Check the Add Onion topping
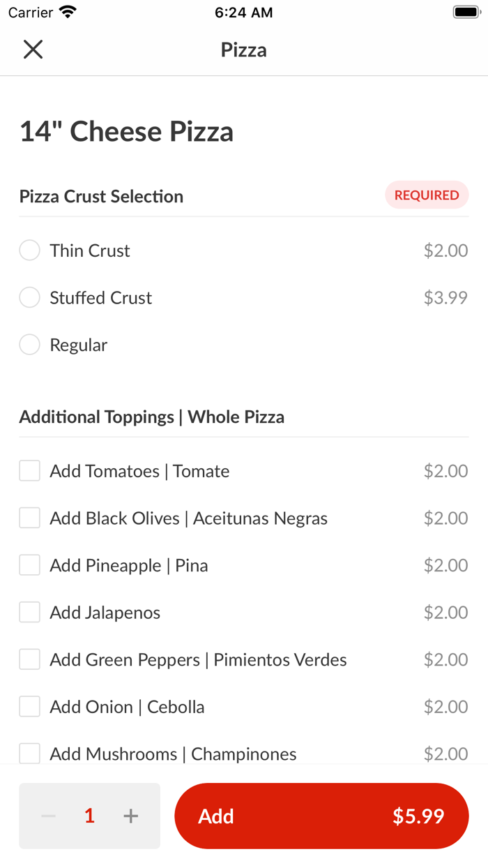Image resolution: width=488 pixels, height=868 pixels. click(x=29, y=706)
